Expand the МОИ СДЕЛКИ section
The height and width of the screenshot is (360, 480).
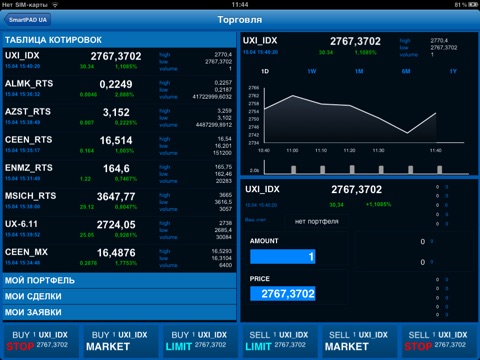tap(119, 297)
